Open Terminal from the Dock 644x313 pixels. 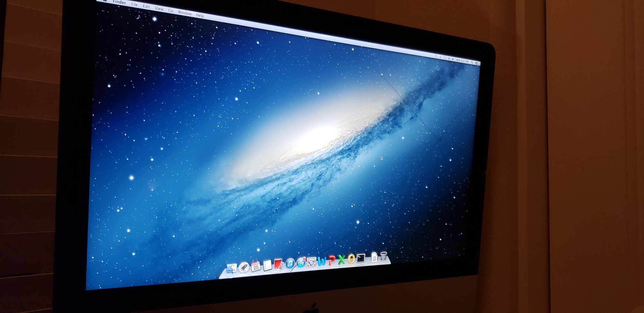361,258
